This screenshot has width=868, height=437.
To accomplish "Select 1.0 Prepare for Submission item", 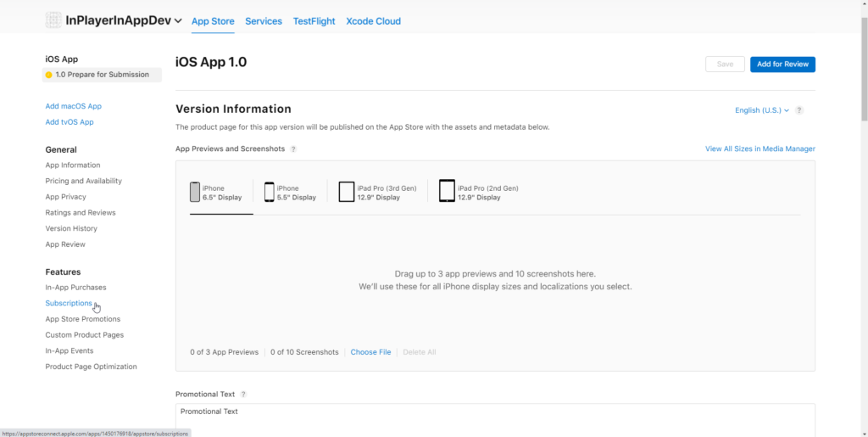I will [102, 75].
